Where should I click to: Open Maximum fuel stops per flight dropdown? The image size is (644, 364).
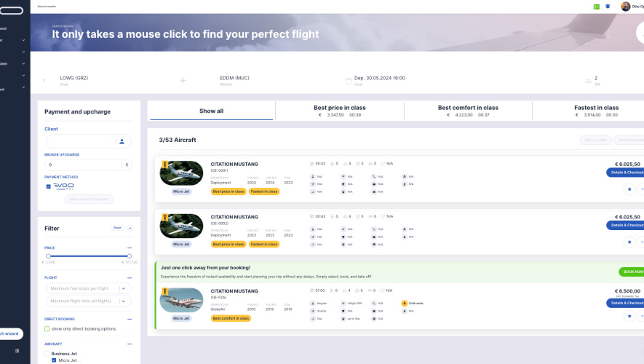pyautogui.click(x=124, y=288)
